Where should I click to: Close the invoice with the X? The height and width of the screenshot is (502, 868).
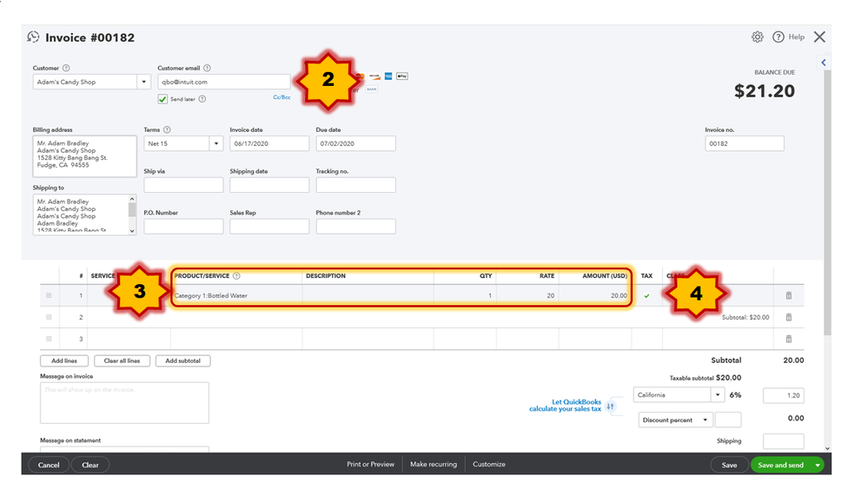819,37
